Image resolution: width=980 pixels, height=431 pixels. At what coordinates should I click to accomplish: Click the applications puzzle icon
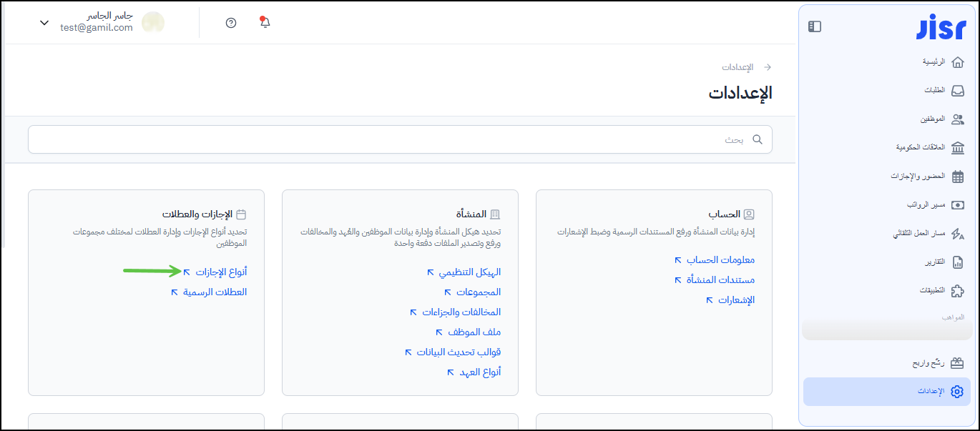pos(958,291)
